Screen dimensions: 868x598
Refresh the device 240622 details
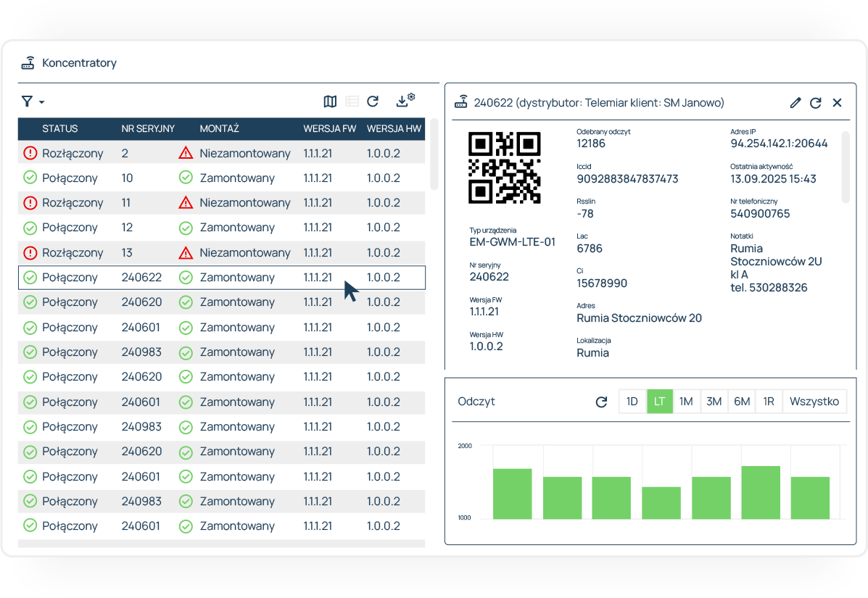[x=816, y=103]
